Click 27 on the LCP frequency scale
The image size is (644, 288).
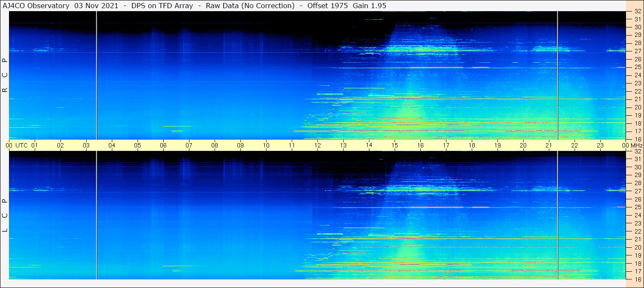637,191
